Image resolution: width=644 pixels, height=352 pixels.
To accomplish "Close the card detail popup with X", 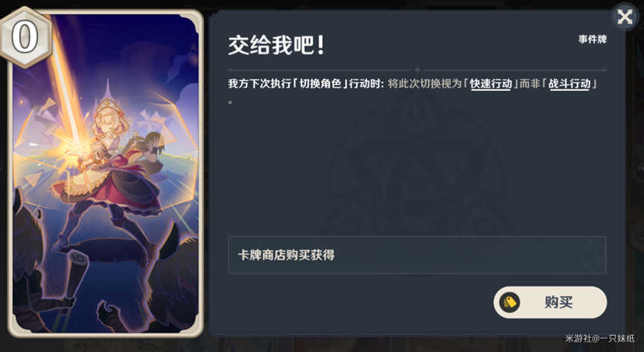I will coord(625,17).
